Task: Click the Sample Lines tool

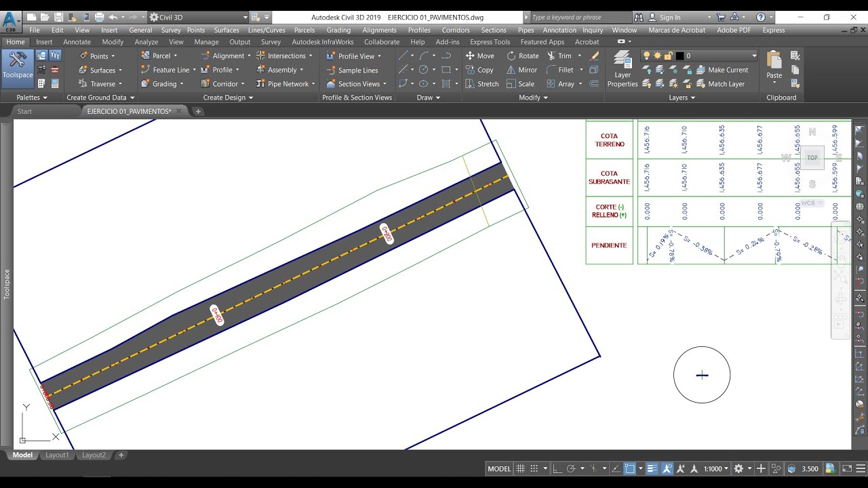Action: (353, 70)
